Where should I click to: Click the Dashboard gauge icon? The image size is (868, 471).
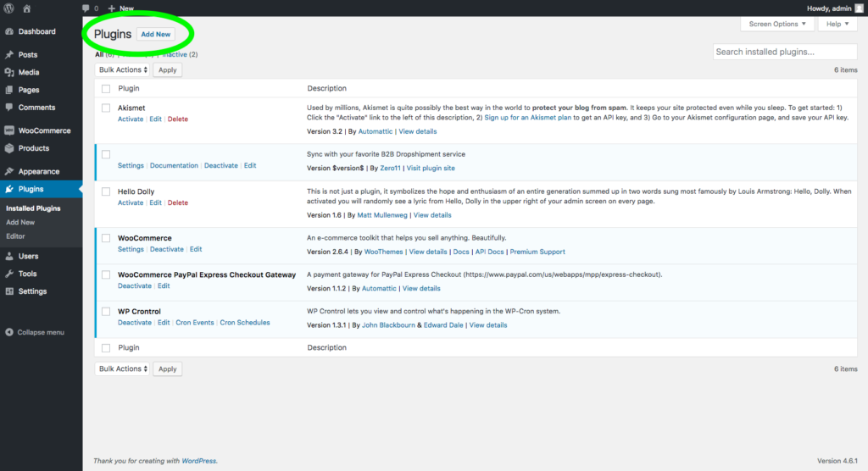pos(9,31)
